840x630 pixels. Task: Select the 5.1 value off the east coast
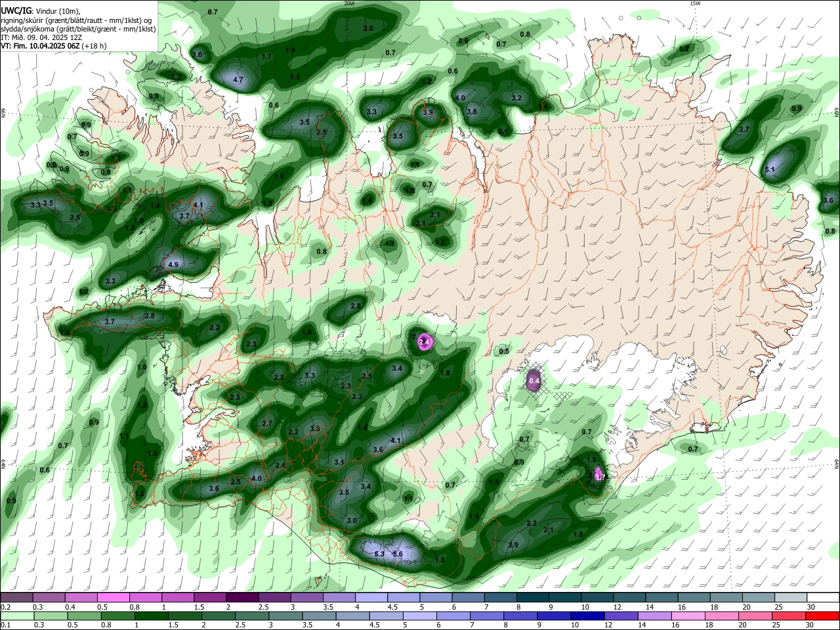770,170
